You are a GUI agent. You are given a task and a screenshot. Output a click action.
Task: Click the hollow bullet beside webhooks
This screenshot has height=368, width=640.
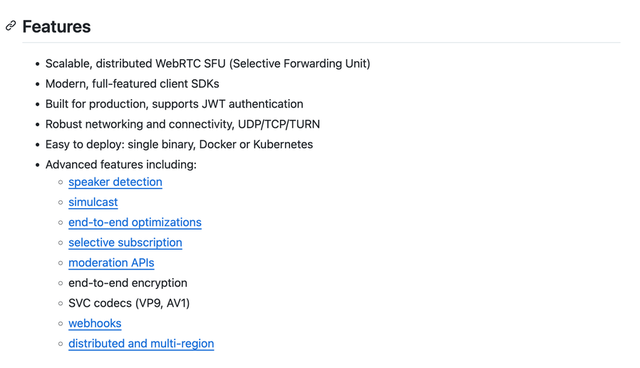pos(60,324)
